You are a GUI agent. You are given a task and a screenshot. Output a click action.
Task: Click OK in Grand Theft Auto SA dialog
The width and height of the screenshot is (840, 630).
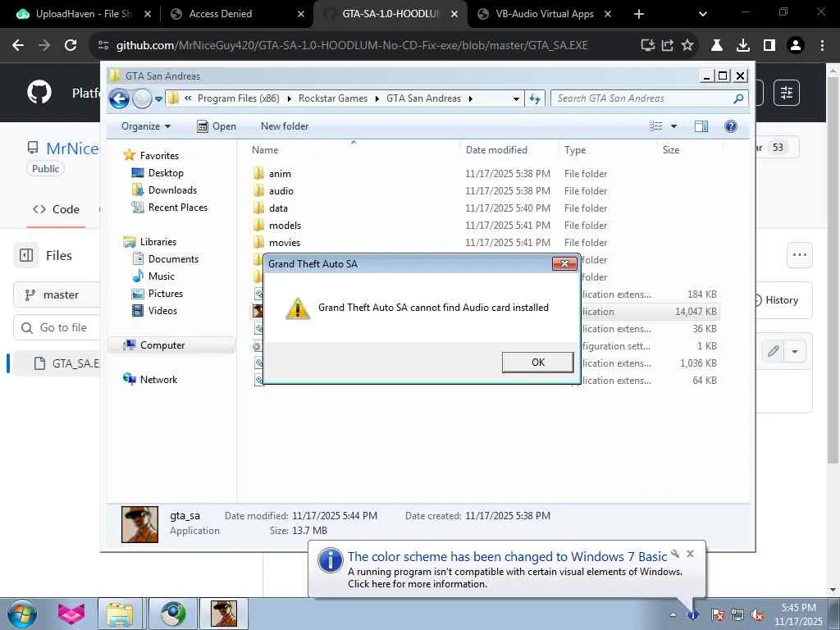coord(537,362)
